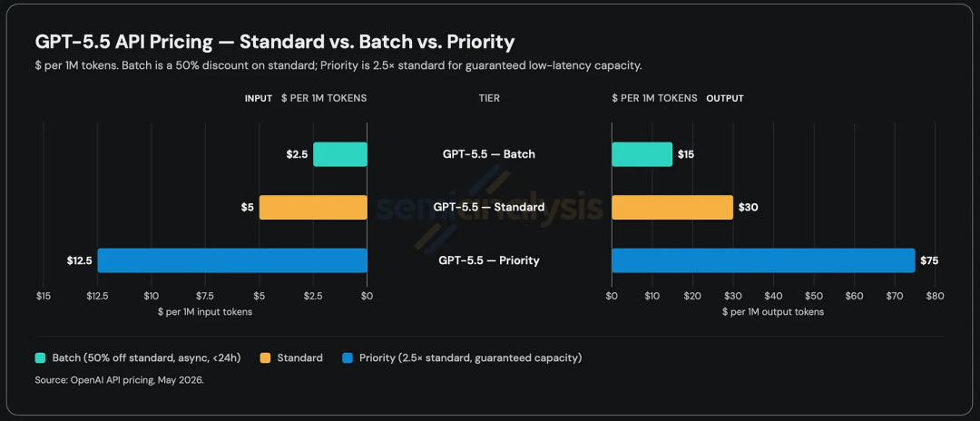Image resolution: width=980 pixels, height=421 pixels.
Task: Click the $30 Standard output bar
Action: pyautogui.click(x=672, y=208)
